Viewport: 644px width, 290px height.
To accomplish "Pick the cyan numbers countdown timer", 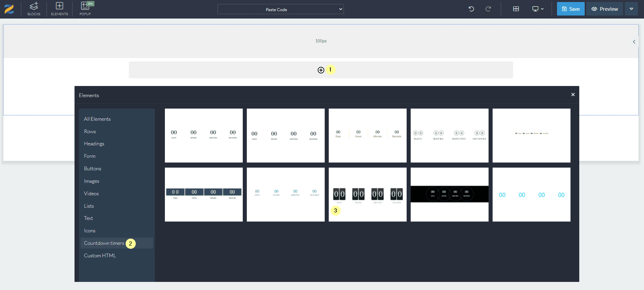I will pyautogui.click(x=531, y=195).
